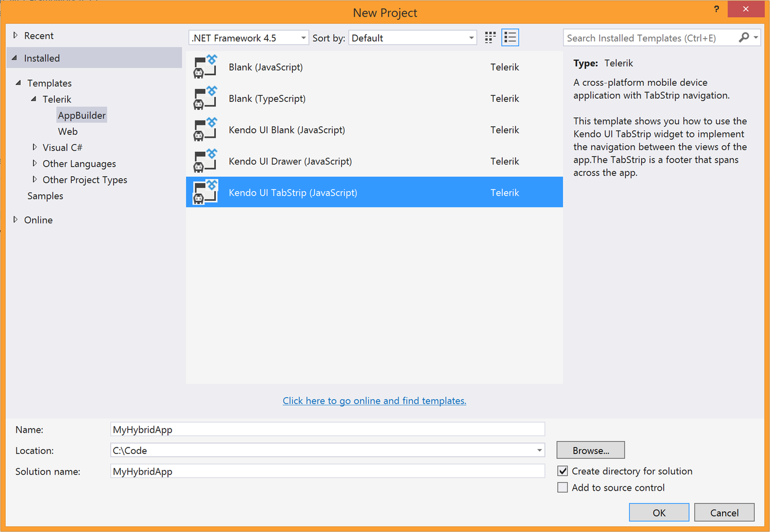The width and height of the screenshot is (770, 532).
Task: Open the help question mark button
Action: click(x=717, y=9)
